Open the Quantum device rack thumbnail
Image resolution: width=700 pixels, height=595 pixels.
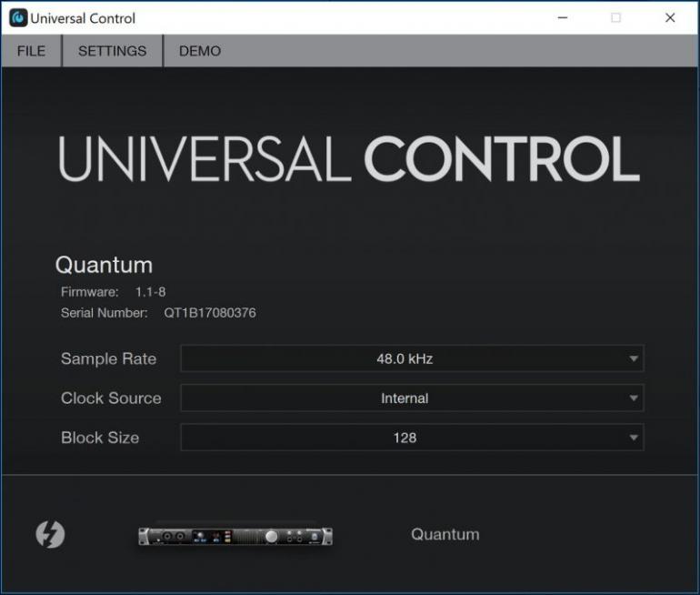point(235,535)
